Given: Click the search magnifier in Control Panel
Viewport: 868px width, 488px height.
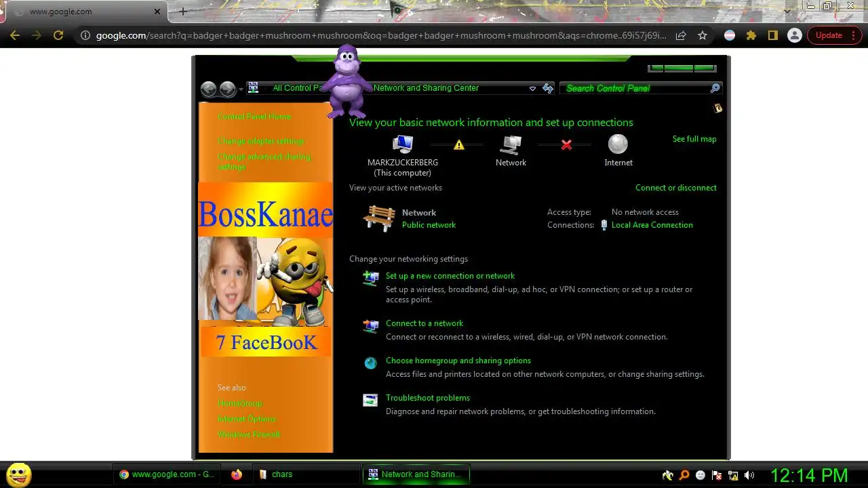Looking at the screenshot, I should click(715, 88).
